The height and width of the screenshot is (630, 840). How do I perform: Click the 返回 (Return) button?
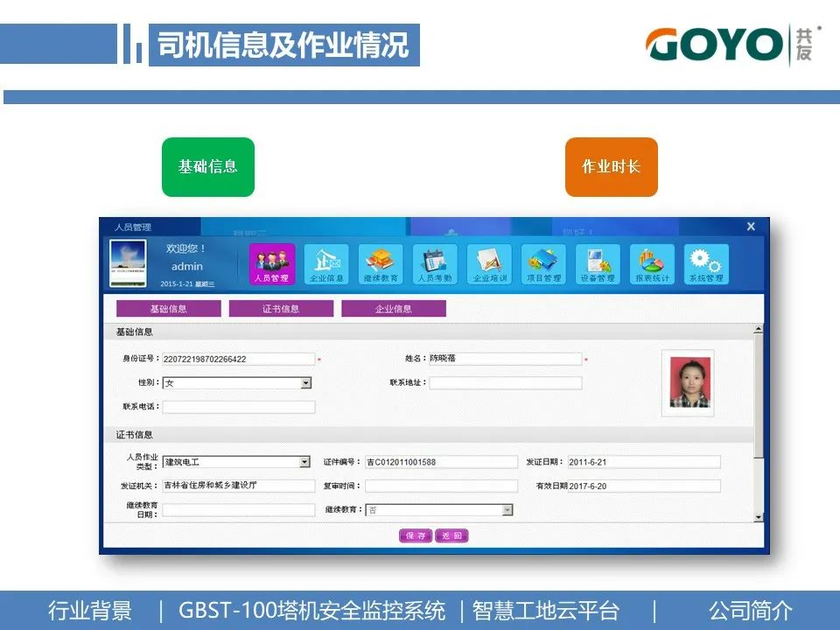[x=451, y=535]
